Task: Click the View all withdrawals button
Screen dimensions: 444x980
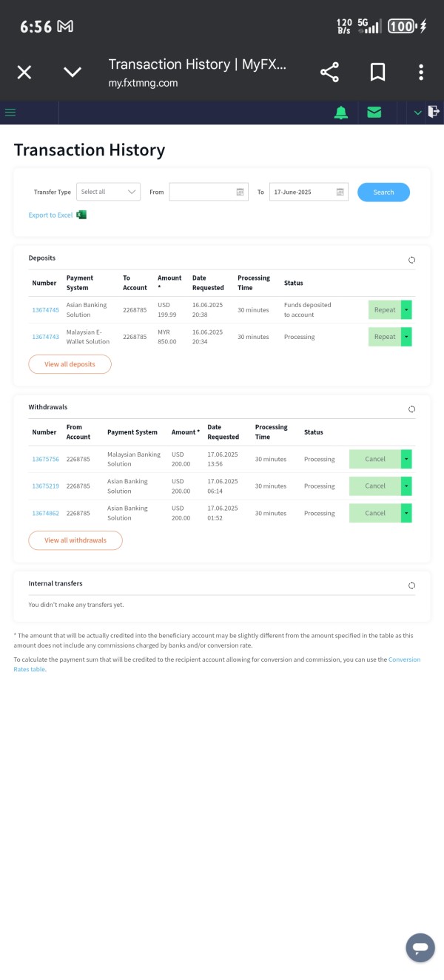Action: click(x=75, y=540)
